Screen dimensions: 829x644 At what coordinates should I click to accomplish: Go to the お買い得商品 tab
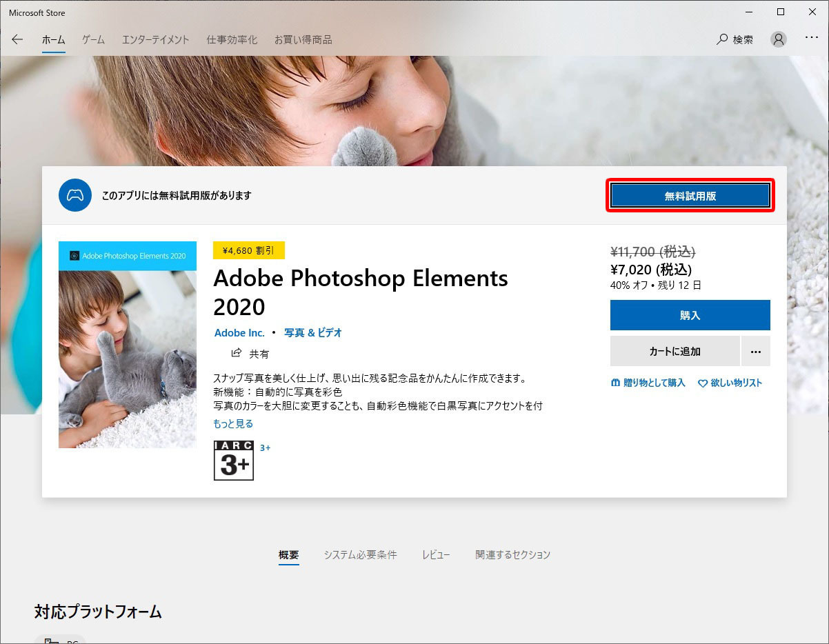(x=303, y=39)
